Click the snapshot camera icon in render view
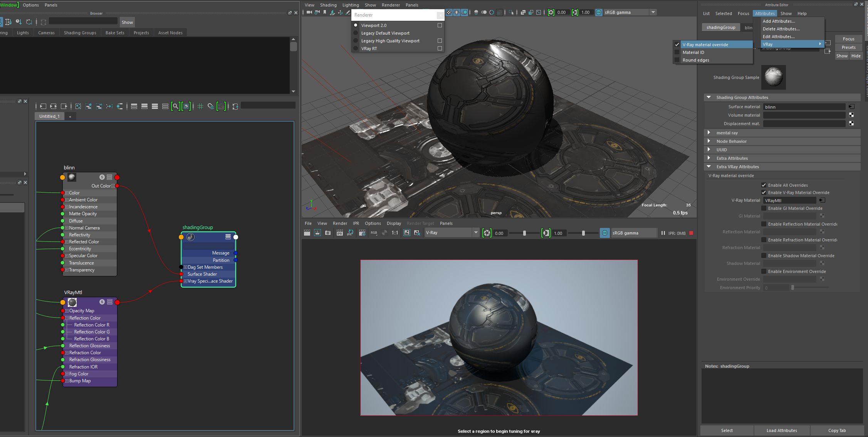The image size is (868, 437). (x=328, y=233)
